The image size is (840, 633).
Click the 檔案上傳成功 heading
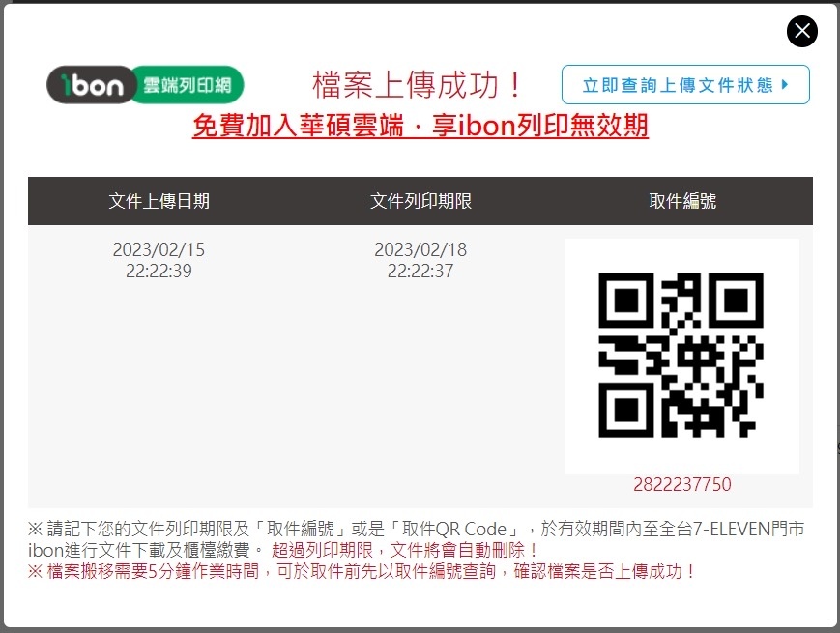(417, 85)
